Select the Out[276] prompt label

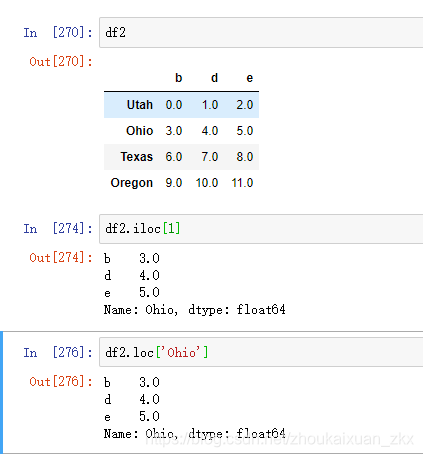pos(61,381)
